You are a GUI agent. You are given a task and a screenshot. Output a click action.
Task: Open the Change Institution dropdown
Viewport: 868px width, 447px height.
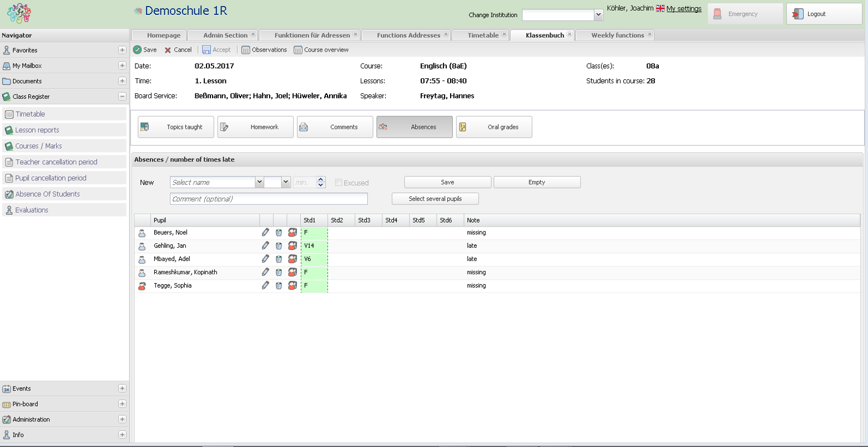tap(598, 15)
